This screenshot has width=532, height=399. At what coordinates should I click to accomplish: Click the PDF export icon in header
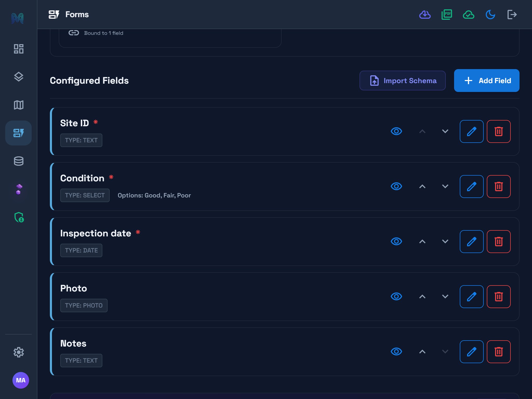pyautogui.click(x=447, y=15)
